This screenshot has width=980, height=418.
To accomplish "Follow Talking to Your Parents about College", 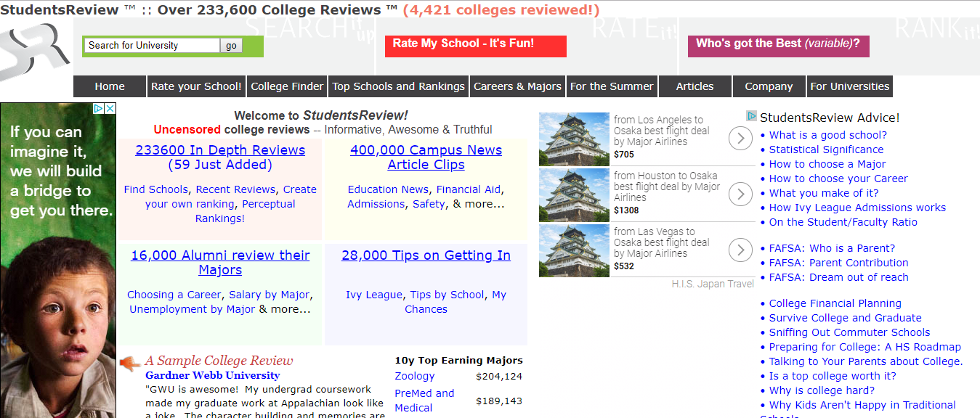I will 866,361.
